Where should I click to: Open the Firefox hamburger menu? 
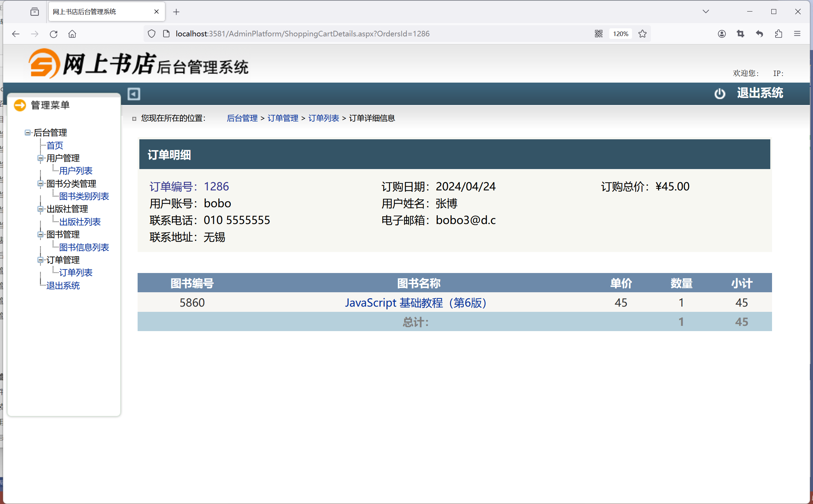797,34
